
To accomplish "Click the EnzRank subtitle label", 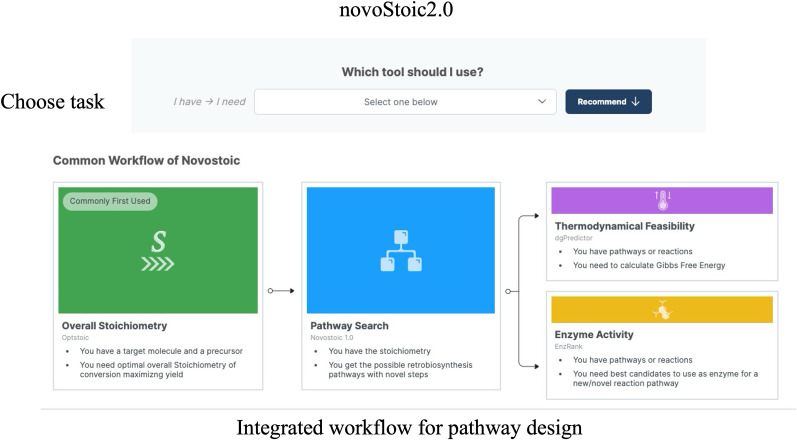I will (568, 347).
